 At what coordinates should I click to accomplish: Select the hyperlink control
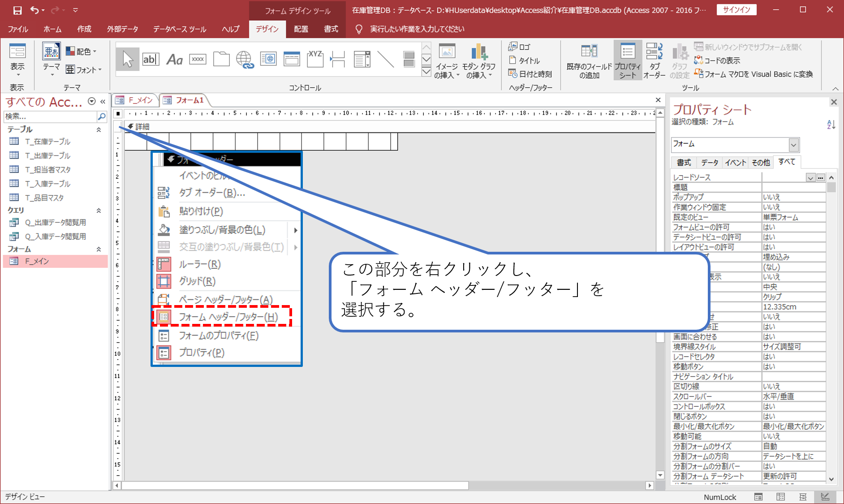245,59
